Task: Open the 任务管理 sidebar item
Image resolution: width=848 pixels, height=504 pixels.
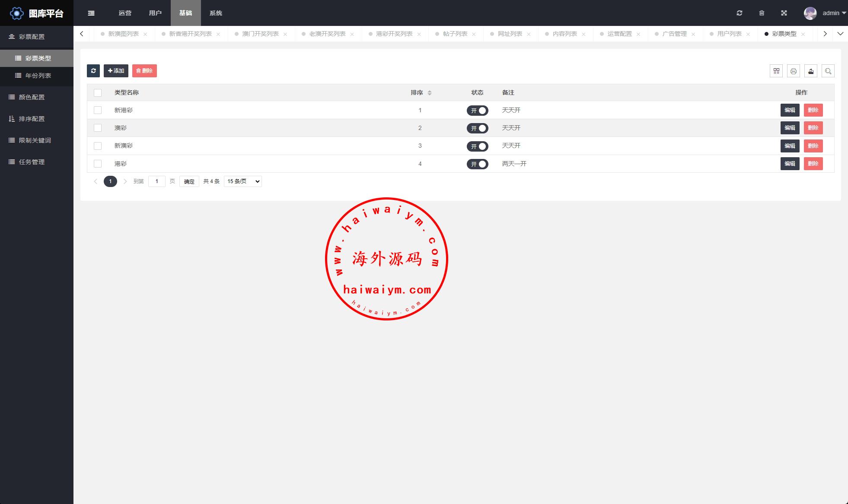Action: coord(37,162)
